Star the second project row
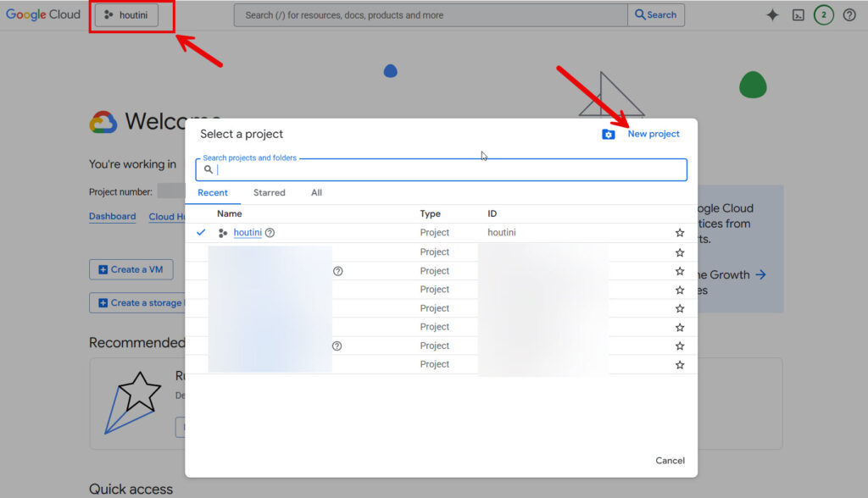The image size is (868, 498). 680,252
